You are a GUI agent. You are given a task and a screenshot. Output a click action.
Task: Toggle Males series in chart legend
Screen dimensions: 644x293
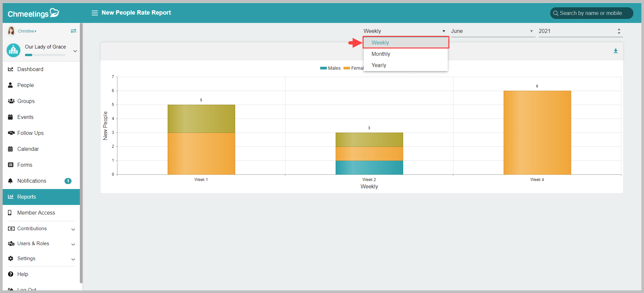330,68
